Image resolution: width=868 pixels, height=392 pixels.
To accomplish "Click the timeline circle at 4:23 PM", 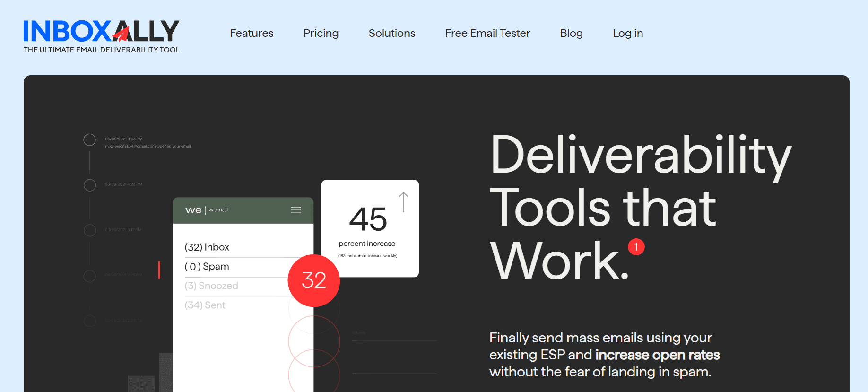I will [x=89, y=185].
